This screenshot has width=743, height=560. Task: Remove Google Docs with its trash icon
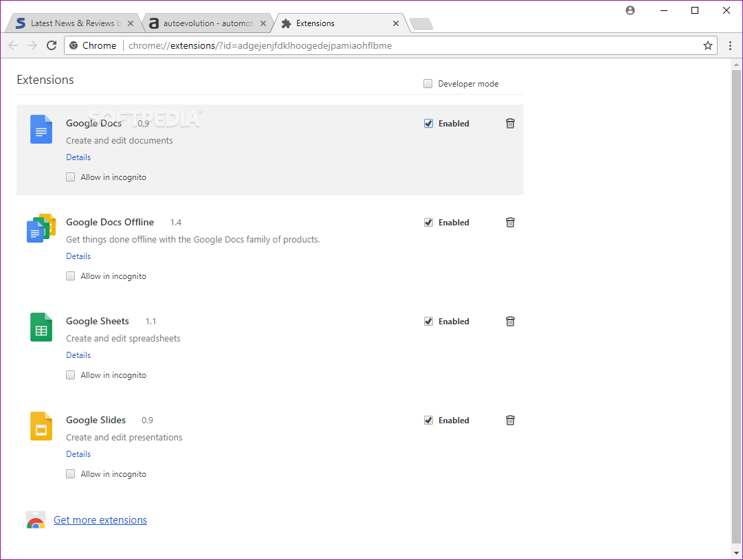coord(510,123)
